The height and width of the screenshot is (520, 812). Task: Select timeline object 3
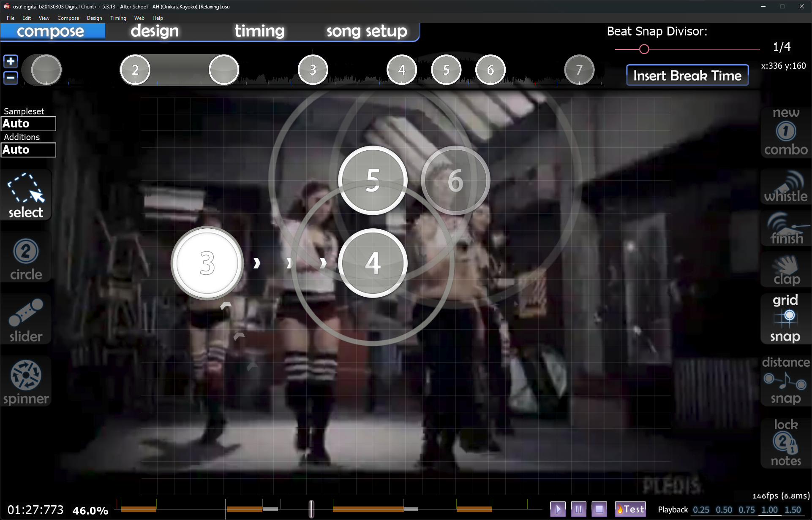click(313, 70)
